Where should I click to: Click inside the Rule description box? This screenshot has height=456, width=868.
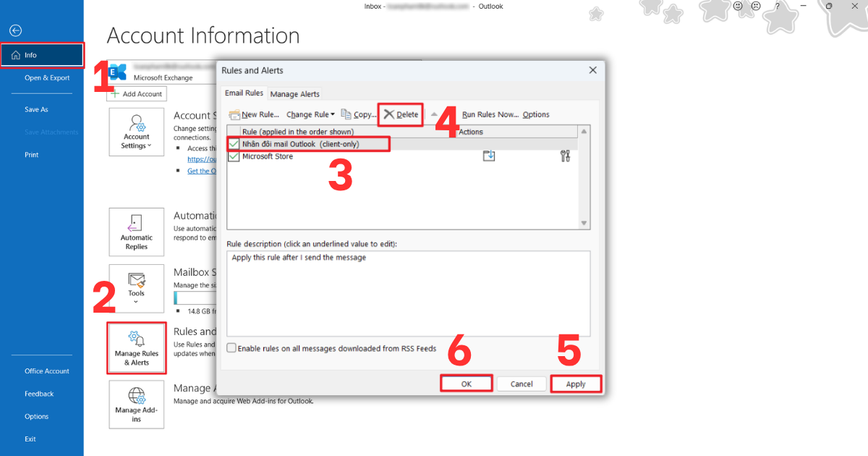pyautogui.click(x=408, y=293)
